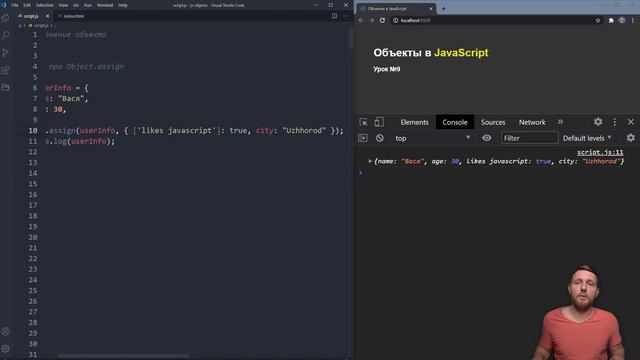Image resolution: width=640 pixels, height=360 pixels.
Task: Show more DevTools tabs chevron
Action: point(560,122)
